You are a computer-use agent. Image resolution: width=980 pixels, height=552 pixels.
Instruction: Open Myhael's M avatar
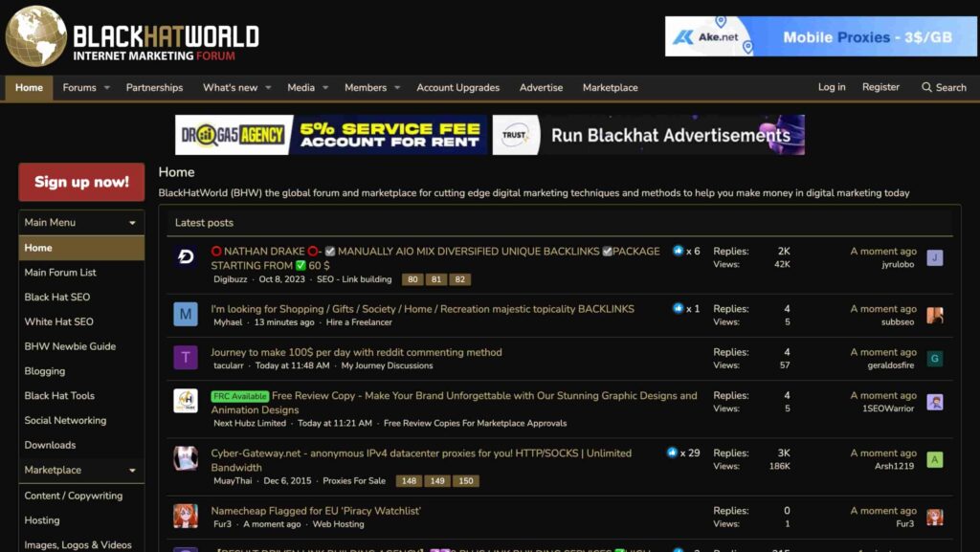click(x=186, y=314)
